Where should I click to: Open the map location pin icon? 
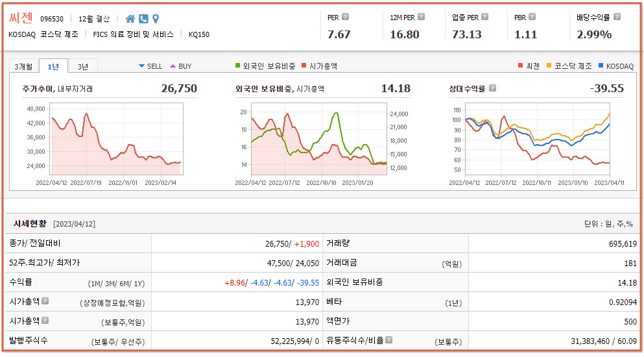click(x=155, y=19)
